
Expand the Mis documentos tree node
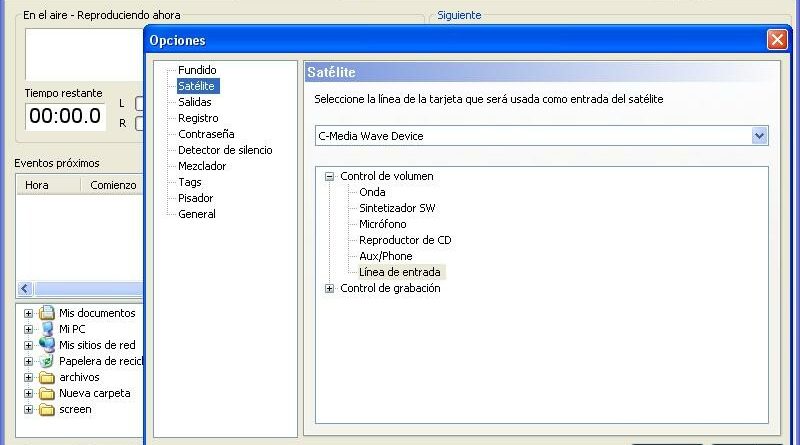(28, 313)
